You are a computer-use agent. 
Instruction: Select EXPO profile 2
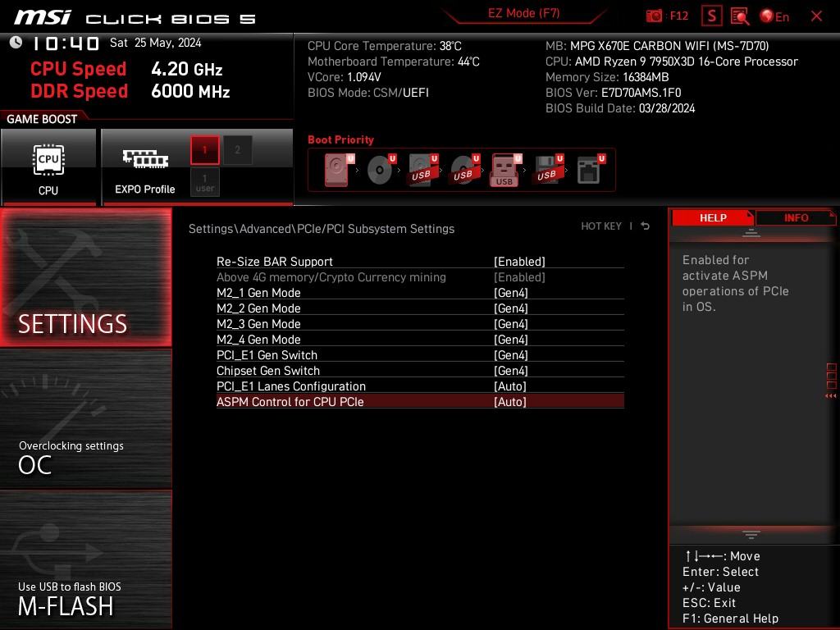click(x=237, y=150)
